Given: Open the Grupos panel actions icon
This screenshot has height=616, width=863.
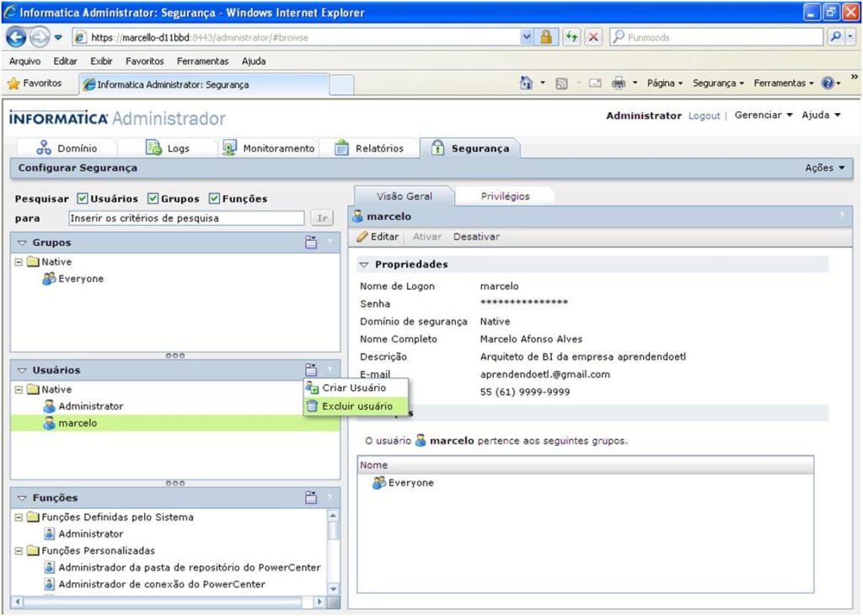Looking at the screenshot, I should tap(311, 242).
